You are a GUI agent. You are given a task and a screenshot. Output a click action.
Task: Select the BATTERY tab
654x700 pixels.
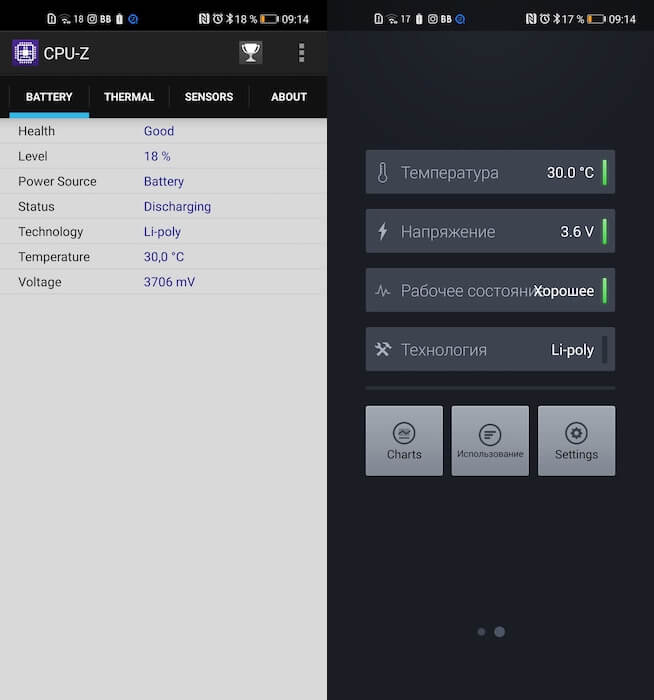pyautogui.click(x=49, y=97)
